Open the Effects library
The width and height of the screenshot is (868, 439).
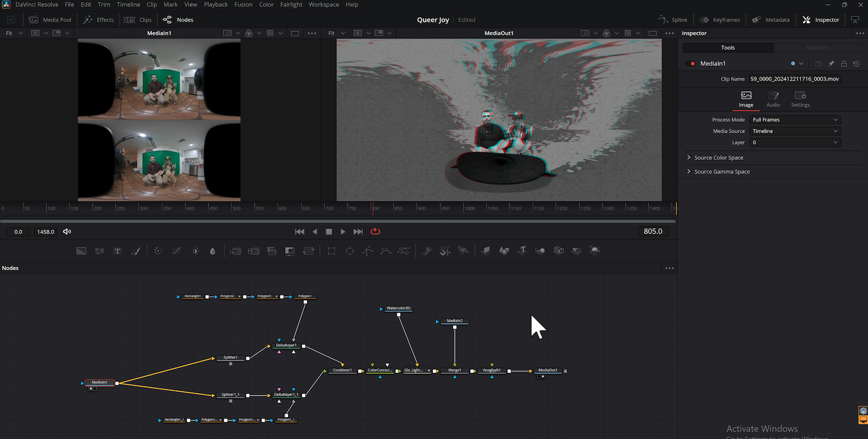[98, 19]
